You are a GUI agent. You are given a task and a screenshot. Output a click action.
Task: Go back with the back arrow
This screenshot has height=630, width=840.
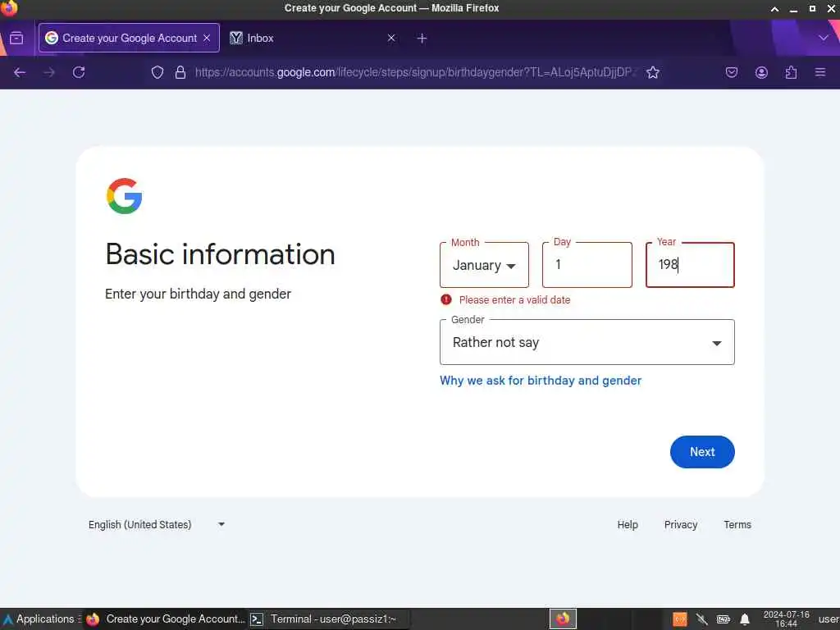click(x=20, y=72)
